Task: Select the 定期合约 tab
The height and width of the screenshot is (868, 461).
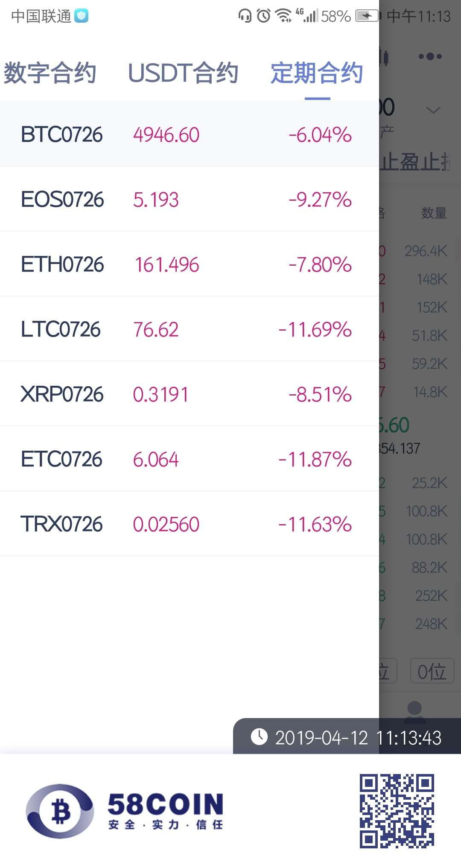Action: [317, 73]
